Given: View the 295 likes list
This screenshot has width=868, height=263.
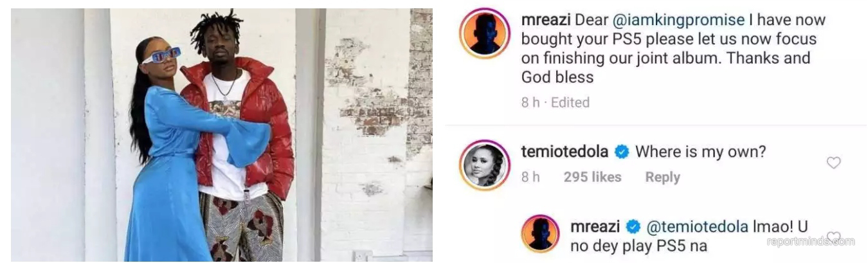Looking at the screenshot, I should [592, 177].
